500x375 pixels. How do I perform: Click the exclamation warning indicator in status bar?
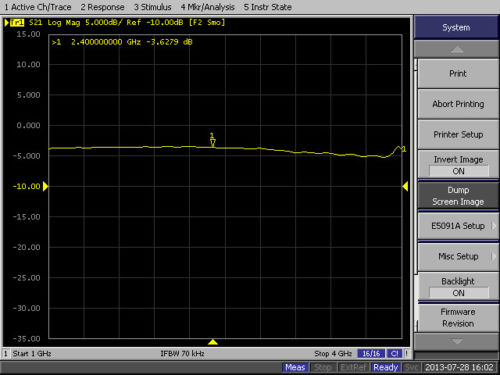407,354
